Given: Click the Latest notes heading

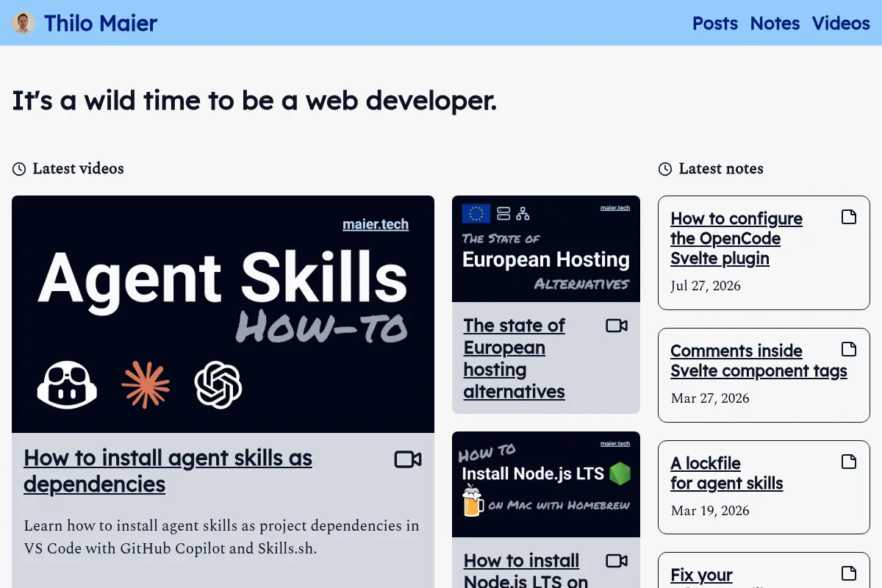Looking at the screenshot, I should click(x=721, y=169).
